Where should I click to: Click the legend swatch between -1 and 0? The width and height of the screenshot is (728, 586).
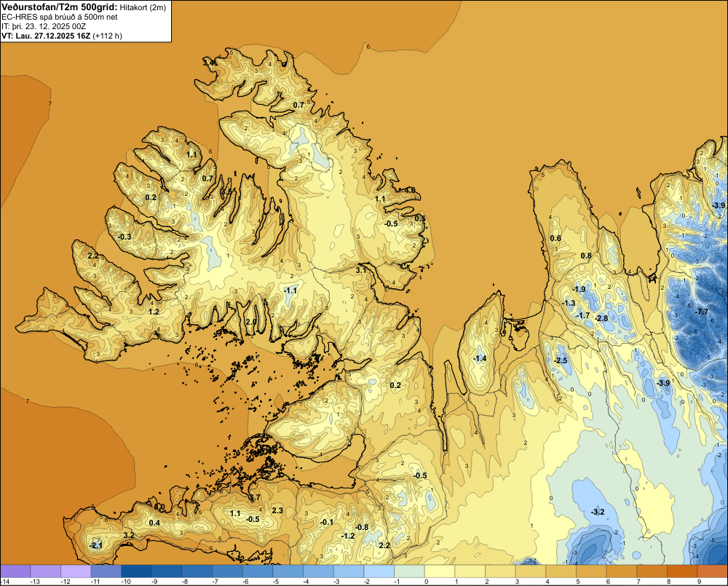click(x=409, y=571)
